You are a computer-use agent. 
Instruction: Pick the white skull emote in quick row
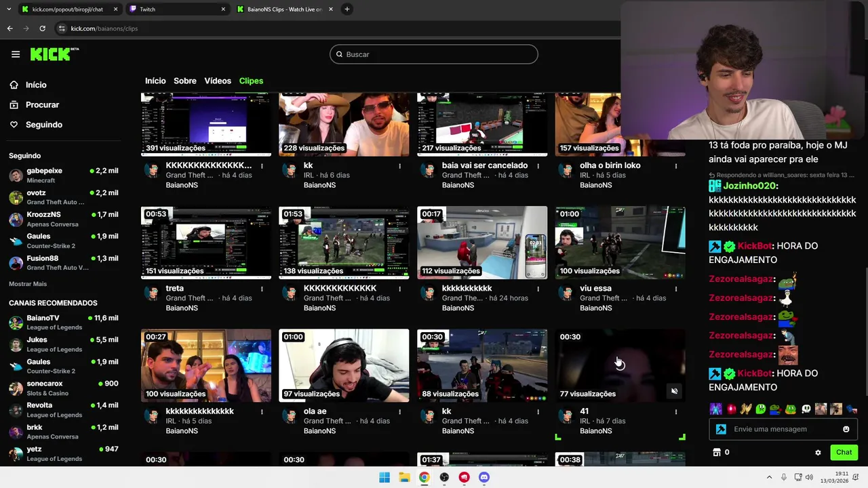tap(806, 409)
